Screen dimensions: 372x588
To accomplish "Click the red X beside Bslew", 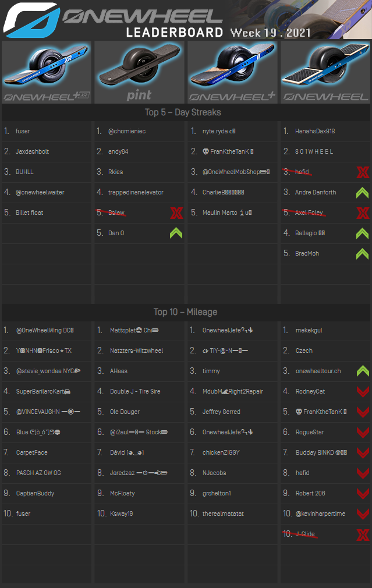I will (x=176, y=212).
